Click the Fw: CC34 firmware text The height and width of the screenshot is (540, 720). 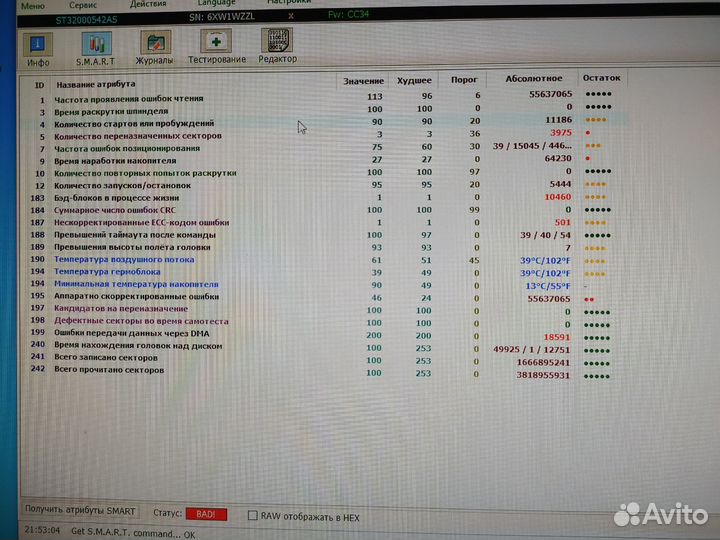tap(348, 15)
